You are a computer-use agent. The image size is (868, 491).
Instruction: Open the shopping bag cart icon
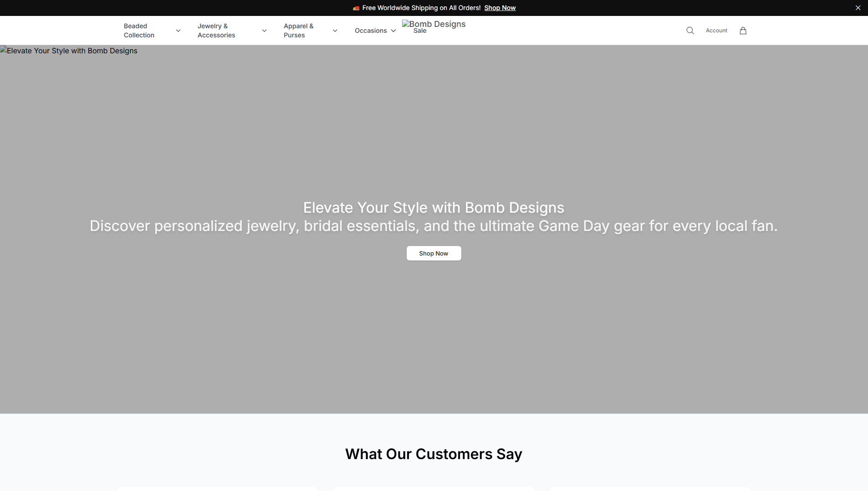pos(743,31)
